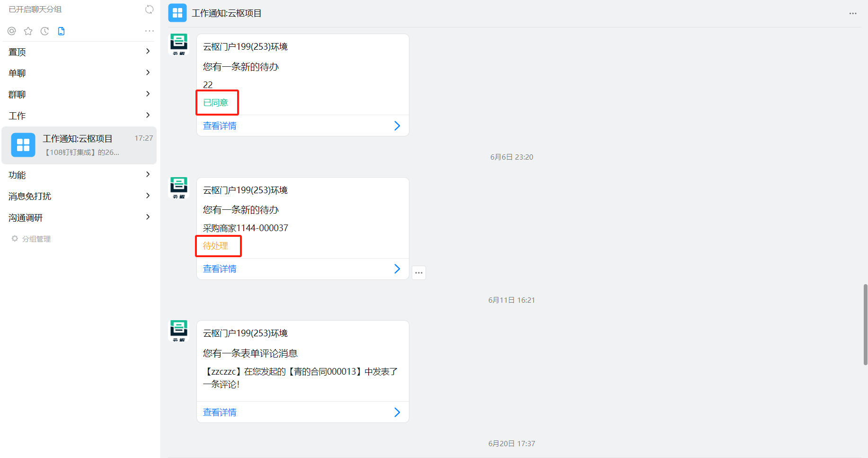
Task: Select the 工作通知:云枢项目 conversation
Action: pyautogui.click(x=79, y=145)
